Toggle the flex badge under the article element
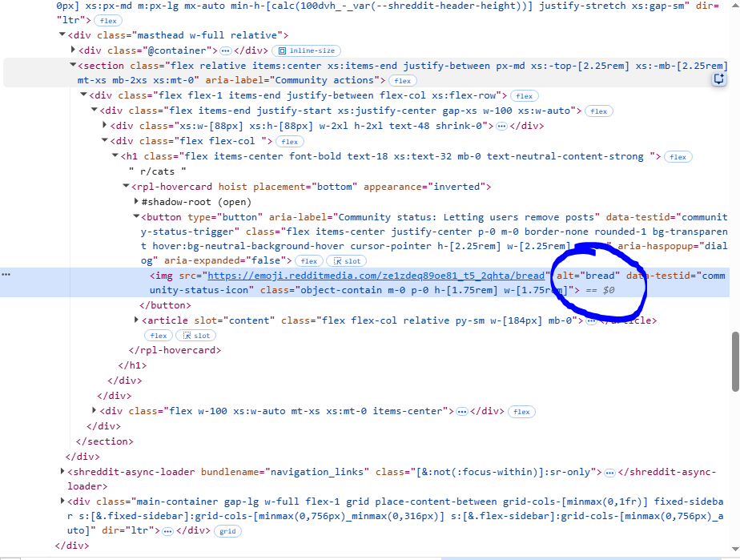This screenshot has width=740, height=560. point(159,336)
